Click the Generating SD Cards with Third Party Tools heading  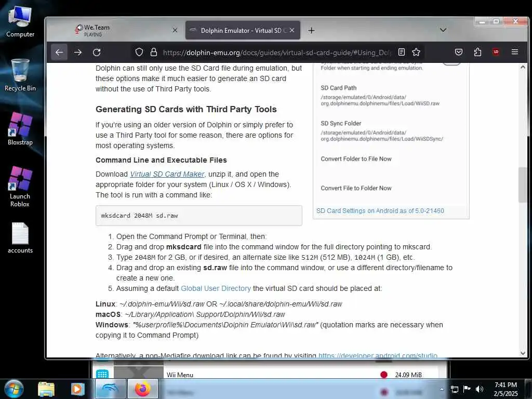tap(186, 109)
